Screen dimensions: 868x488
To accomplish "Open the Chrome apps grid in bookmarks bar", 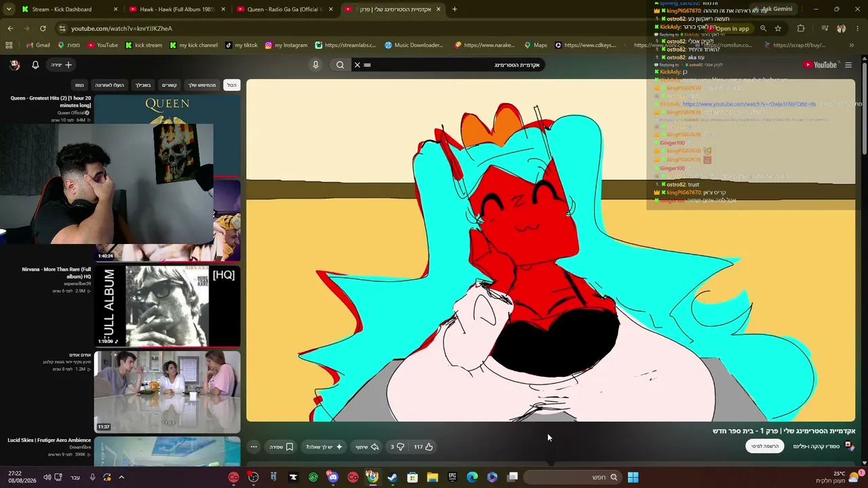I will click(x=9, y=45).
